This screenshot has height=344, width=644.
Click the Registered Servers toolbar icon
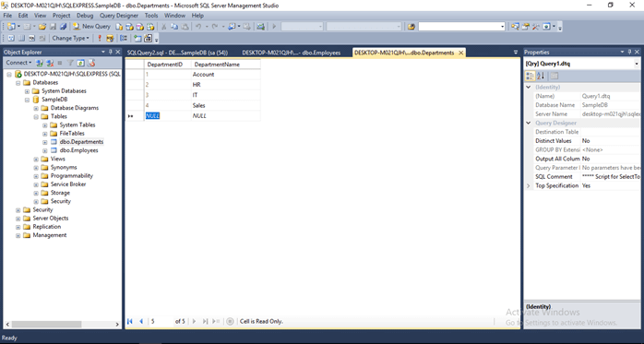pos(515,26)
